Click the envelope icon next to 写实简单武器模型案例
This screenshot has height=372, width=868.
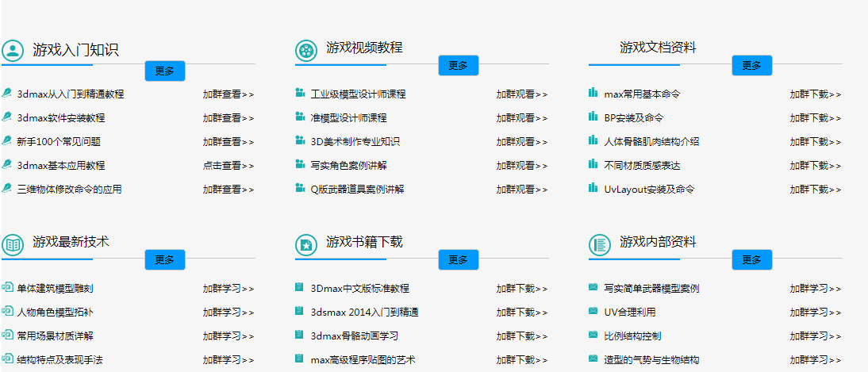pos(593,287)
